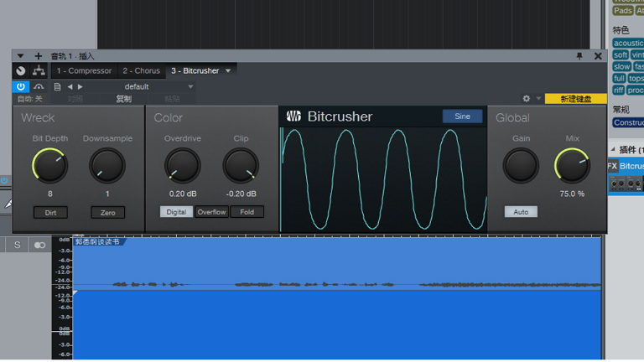Image resolution: width=644 pixels, height=362 pixels.
Task: Open the insert routing icon
Action: coord(39,70)
